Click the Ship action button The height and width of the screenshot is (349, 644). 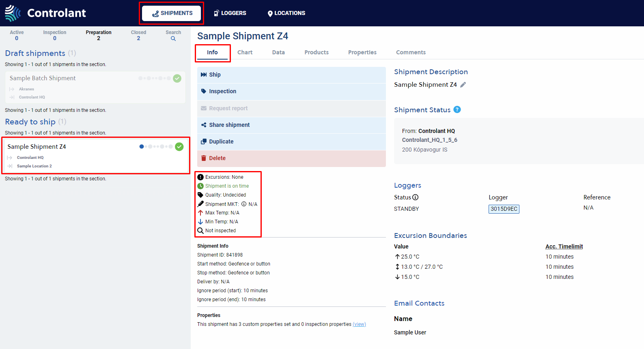coord(291,75)
